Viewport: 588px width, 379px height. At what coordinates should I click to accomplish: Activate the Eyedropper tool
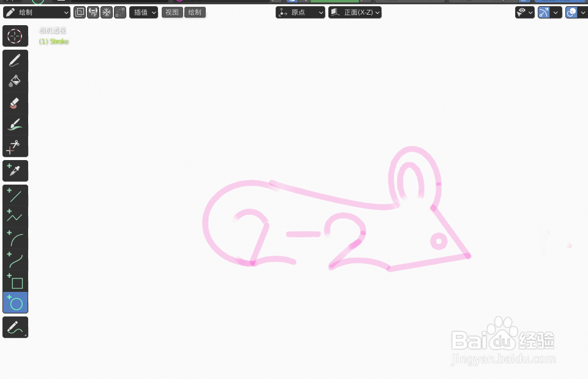(x=15, y=170)
